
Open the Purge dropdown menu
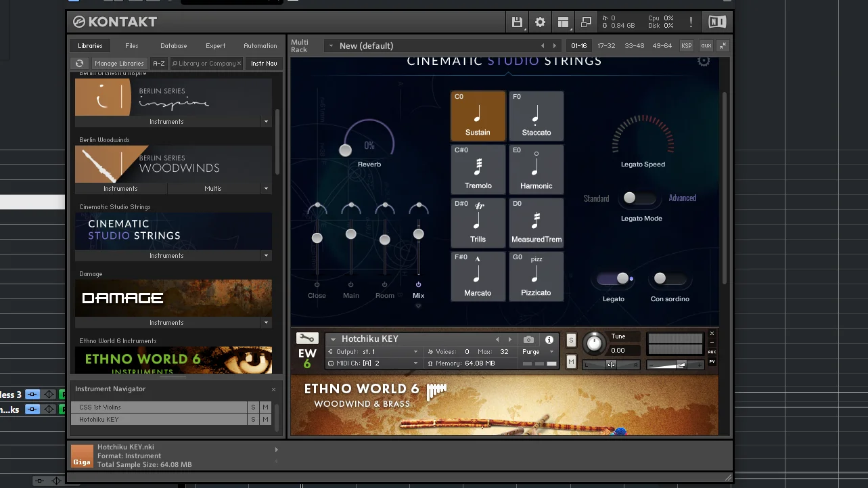coord(538,352)
